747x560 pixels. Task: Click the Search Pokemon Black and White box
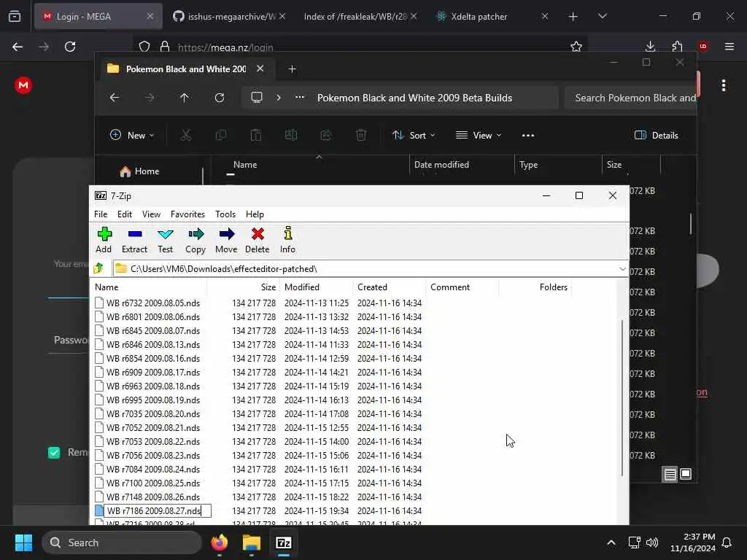[x=631, y=98]
